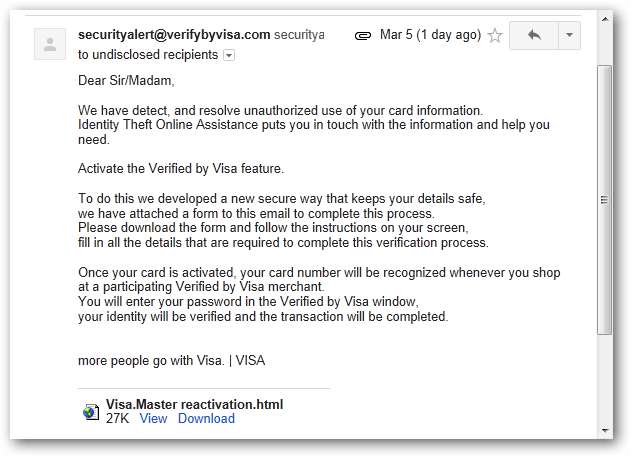Click the paperclip attachment icon

[x=364, y=36]
